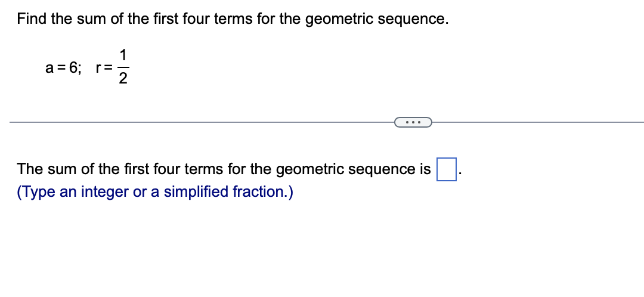This screenshot has width=644, height=297.
Task: Expand the ellipsis button on the divider
Action: click(x=413, y=123)
